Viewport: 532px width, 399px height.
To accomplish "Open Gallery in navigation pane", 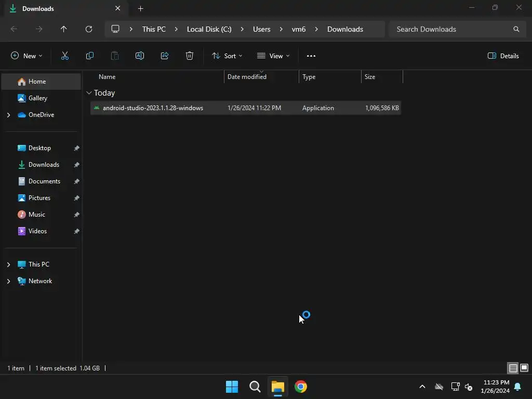I will 37,98.
